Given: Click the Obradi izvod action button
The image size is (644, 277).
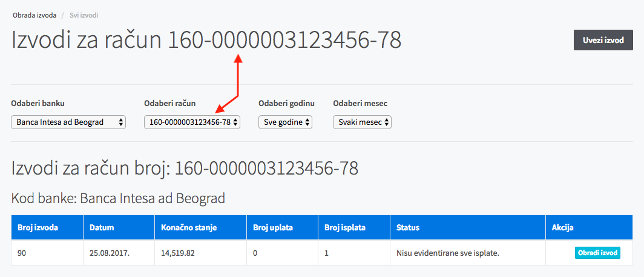Looking at the screenshot, I should coord(597,253).
